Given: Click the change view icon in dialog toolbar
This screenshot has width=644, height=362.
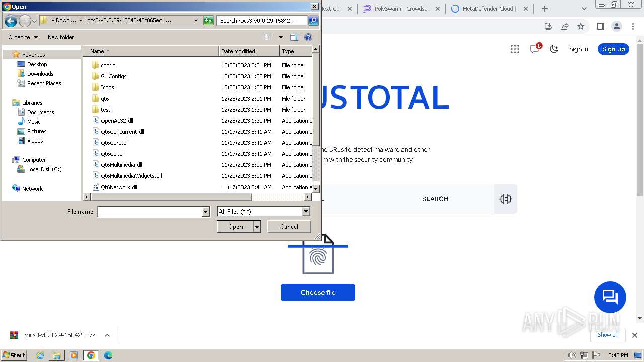Looking at the screenshot, I should 269,37.
